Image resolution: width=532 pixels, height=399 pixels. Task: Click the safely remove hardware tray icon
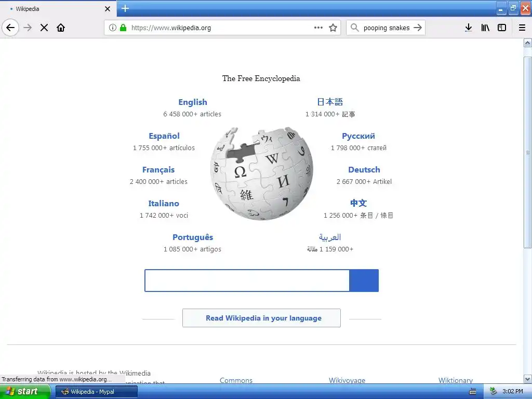pos(494,392)
